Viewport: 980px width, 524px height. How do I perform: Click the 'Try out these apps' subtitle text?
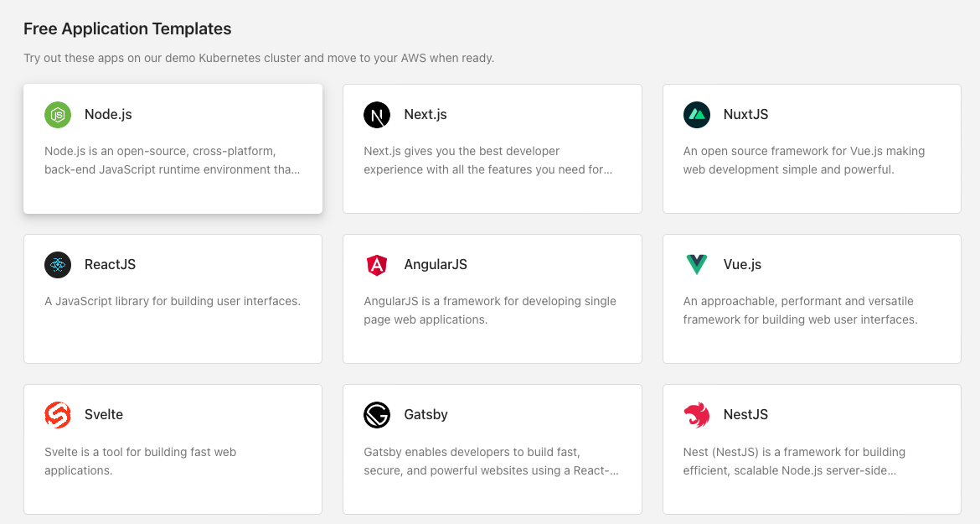[x=259, y=58]
